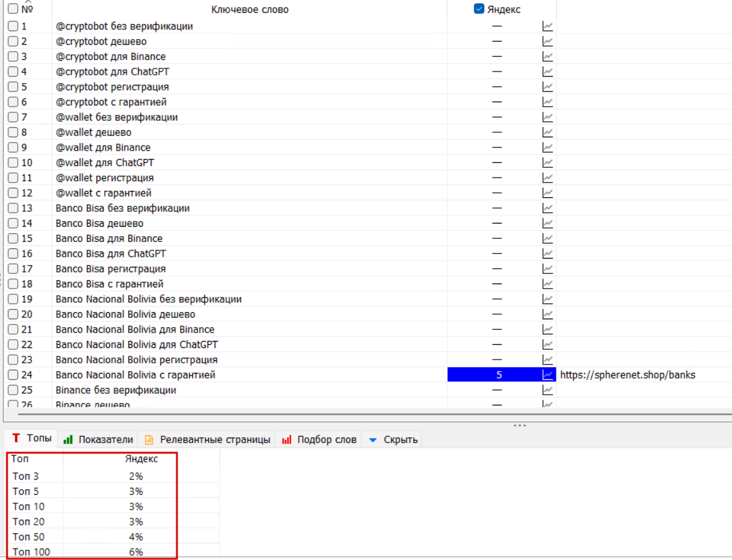Image resolution: width=732 pixels, height=560 pixels.
Task: Open chart icon for '@wallet для ChatGPT'
Action: point(547,163)
